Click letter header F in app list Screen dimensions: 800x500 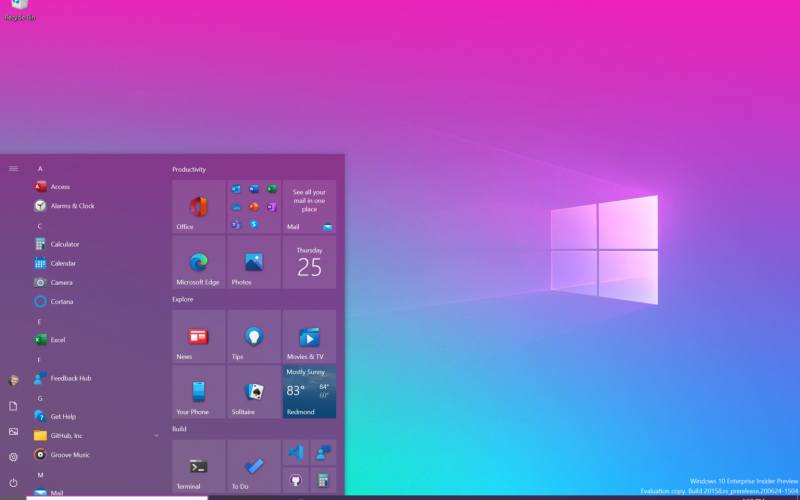pos(39,360)
